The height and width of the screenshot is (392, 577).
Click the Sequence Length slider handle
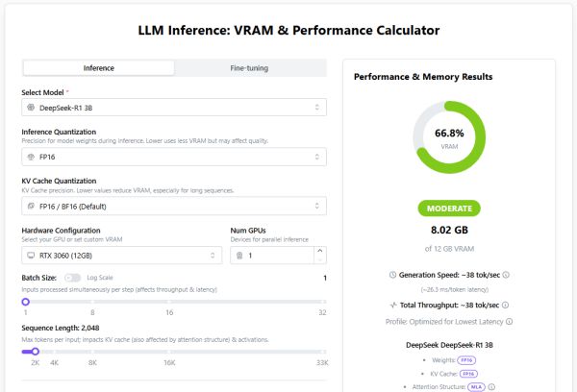pyautogui.click(x=36, y=352)
